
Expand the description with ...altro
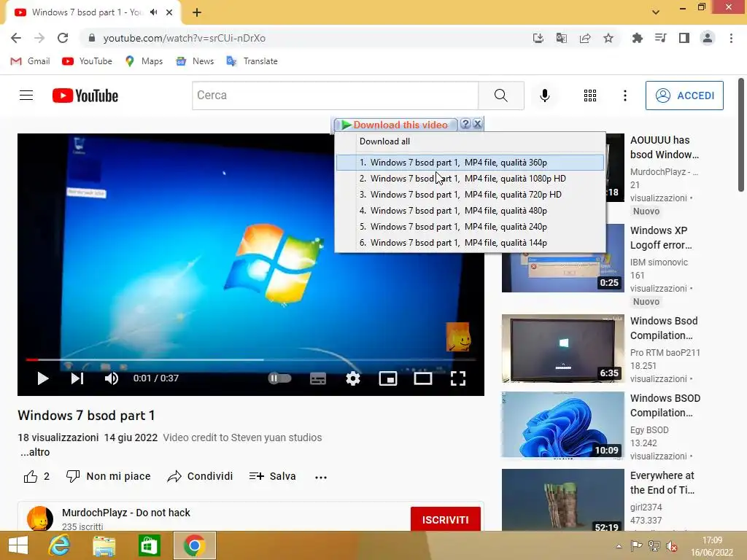pos(35,452)
